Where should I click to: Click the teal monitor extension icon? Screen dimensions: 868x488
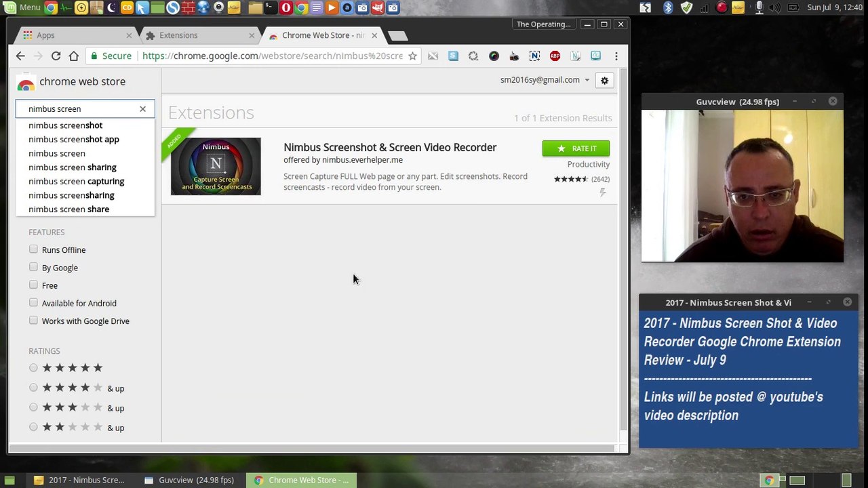pyautogui.click(x=595, y=56)
